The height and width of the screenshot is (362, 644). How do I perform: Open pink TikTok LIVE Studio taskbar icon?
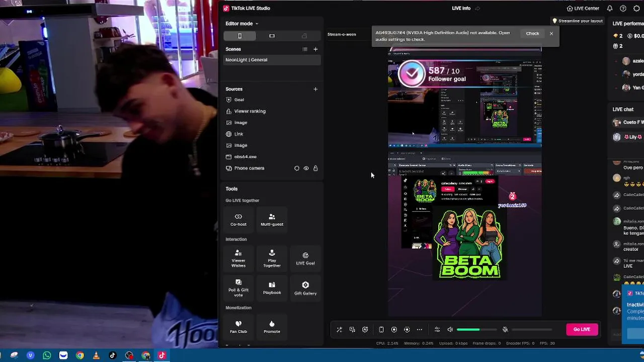[162, 355]
